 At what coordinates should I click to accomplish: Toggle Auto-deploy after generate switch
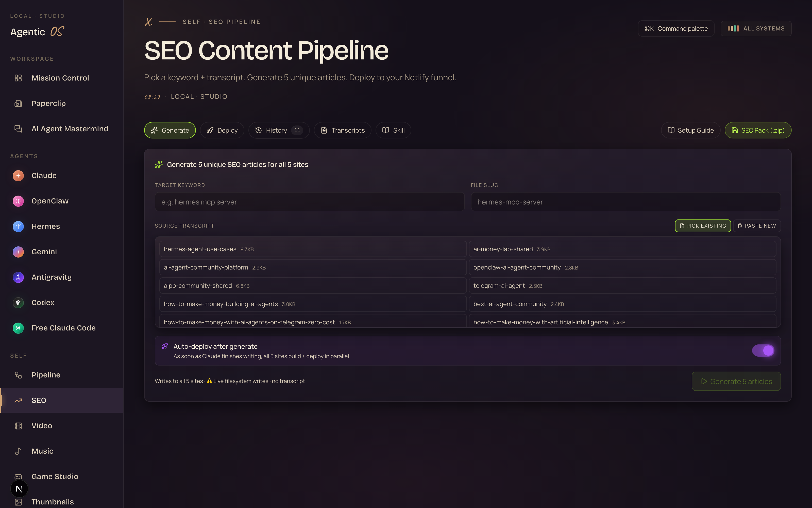(763, 351)
